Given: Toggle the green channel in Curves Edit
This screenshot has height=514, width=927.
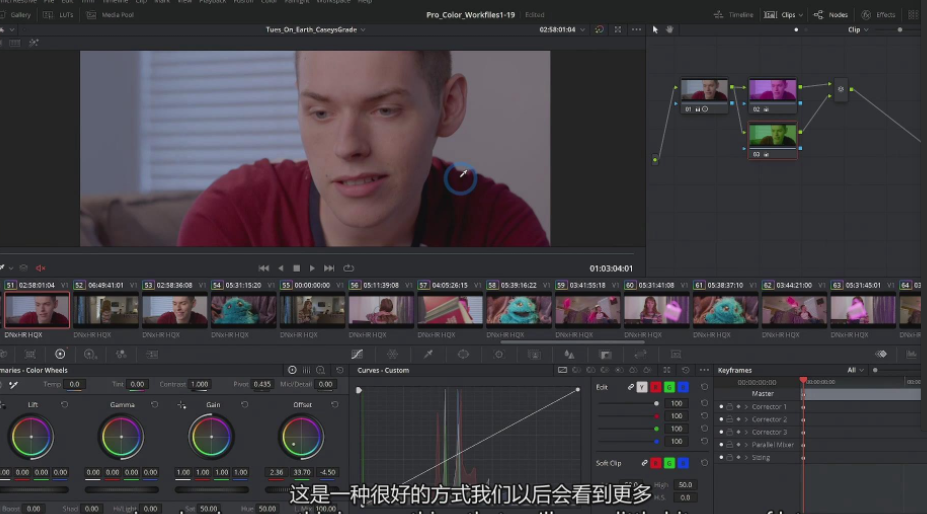Looking at the screenshot, I should 669,387.
